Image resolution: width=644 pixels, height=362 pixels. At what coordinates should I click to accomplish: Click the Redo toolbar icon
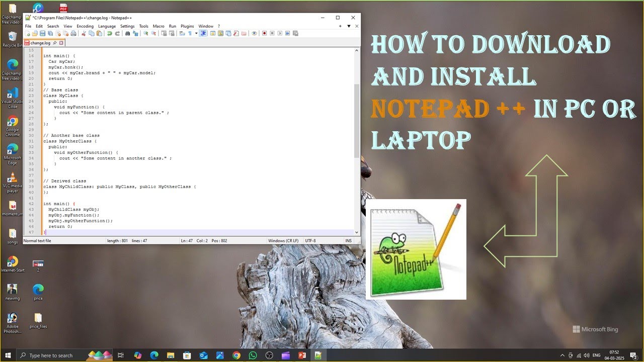(x=117, y=33)
